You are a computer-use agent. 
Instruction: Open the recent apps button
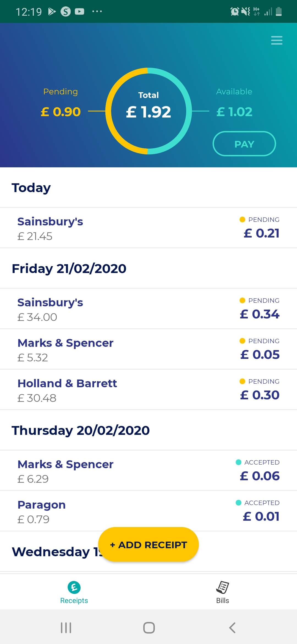(x=66, y=628)
